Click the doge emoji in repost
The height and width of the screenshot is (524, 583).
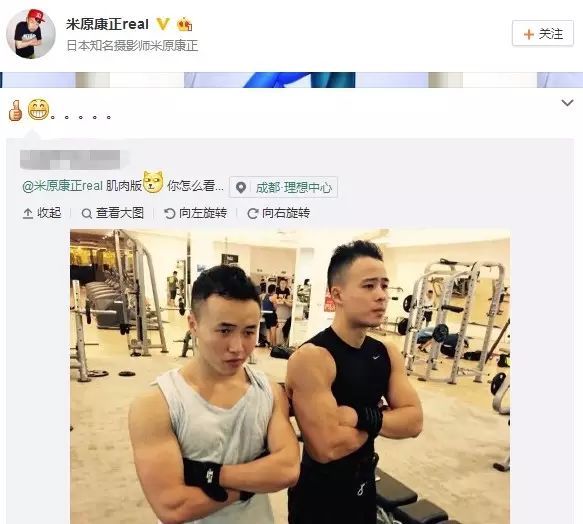tap(154, 182)
